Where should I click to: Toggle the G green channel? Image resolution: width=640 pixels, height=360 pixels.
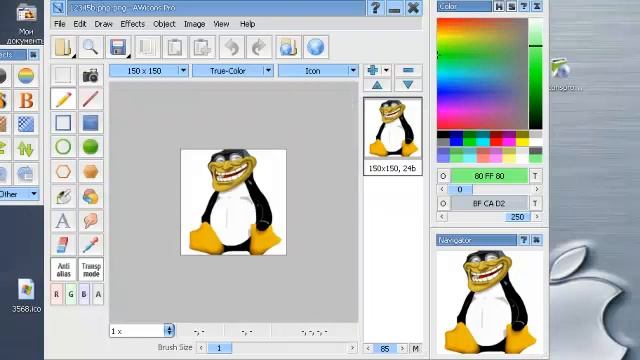71,294
